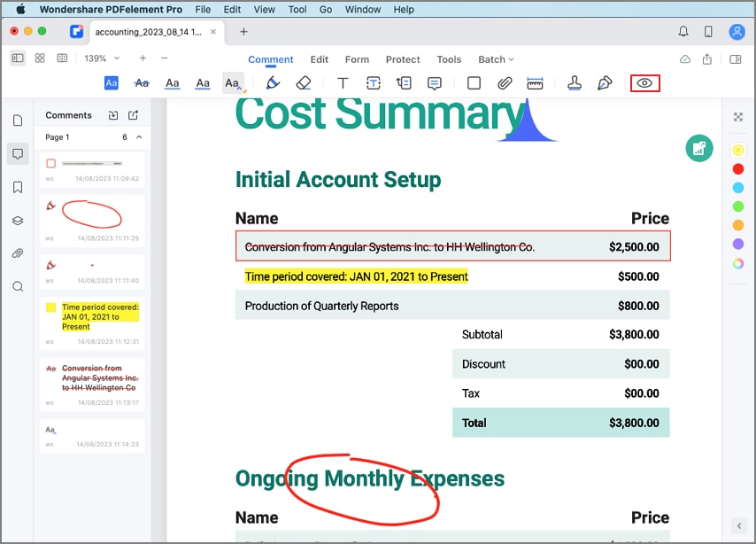This screenshot has height=544, width=756.
Task: Select the Measure ruler tool
Action: tap(535, 83)
